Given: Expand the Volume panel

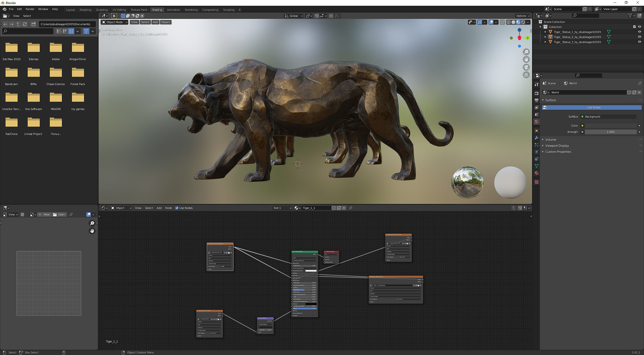Looking at the screenshot, I should 551,139.
